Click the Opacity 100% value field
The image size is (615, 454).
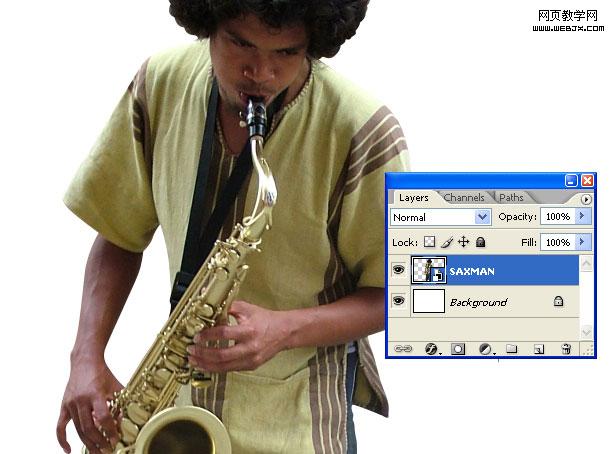coord(558,216)
